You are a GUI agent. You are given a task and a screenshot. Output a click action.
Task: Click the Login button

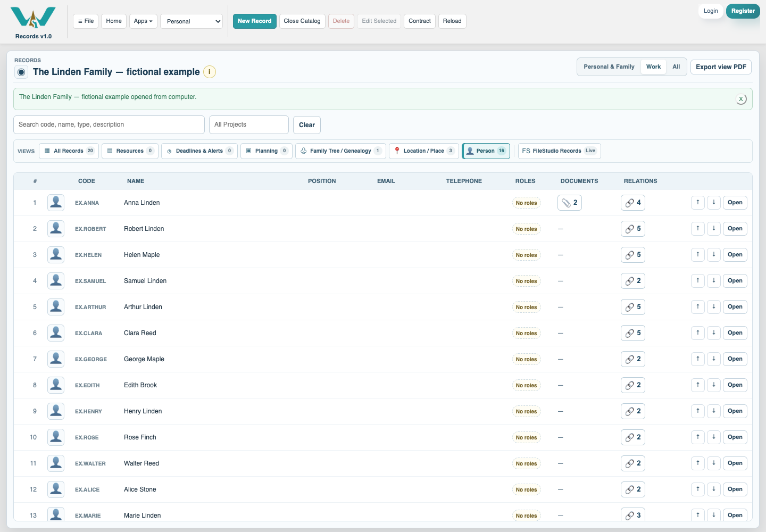pyautogui.click(x=711, y=11)
